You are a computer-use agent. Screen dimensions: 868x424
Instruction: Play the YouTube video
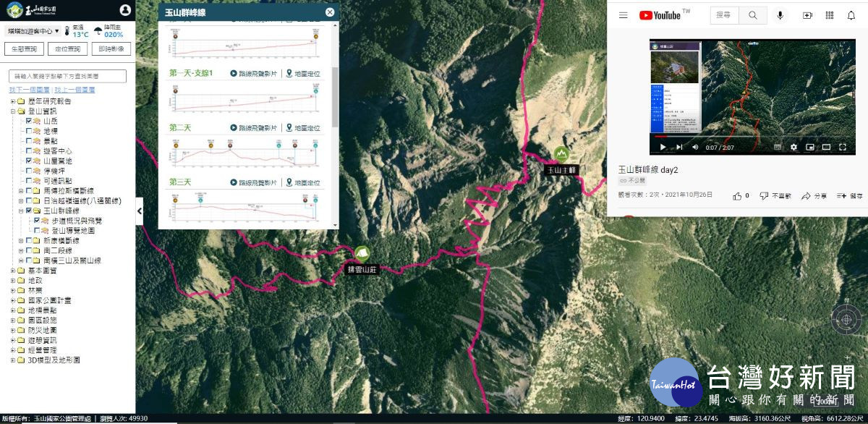[x=662, y=147]
